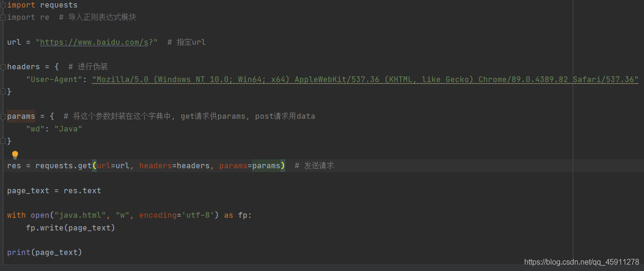
Task: Click the comment '# 发送请求'
Action: point(314,165)
